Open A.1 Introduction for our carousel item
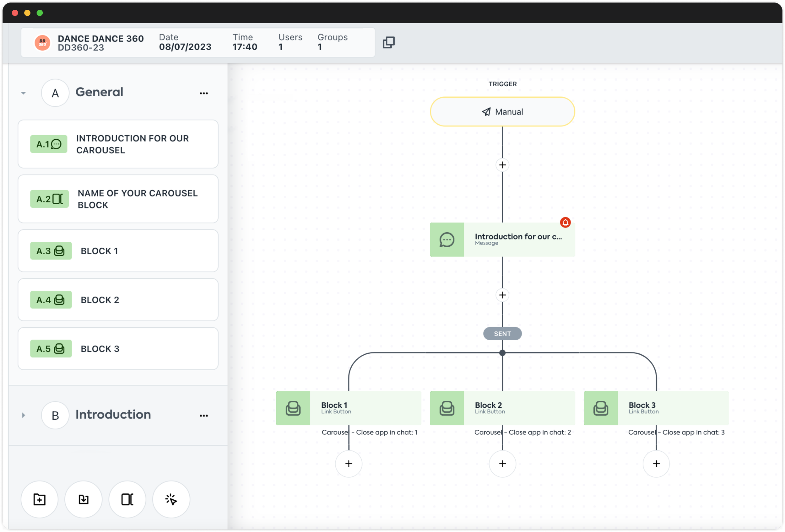 pos(118,144)
